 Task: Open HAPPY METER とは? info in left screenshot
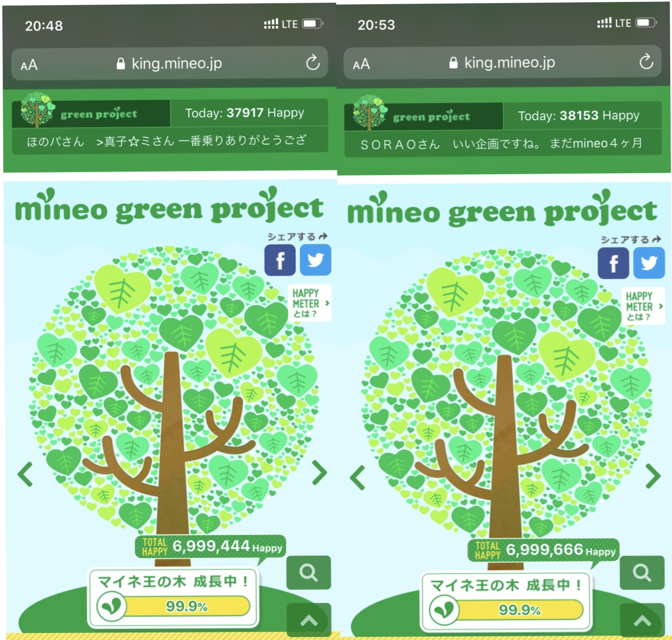[310, 303]
